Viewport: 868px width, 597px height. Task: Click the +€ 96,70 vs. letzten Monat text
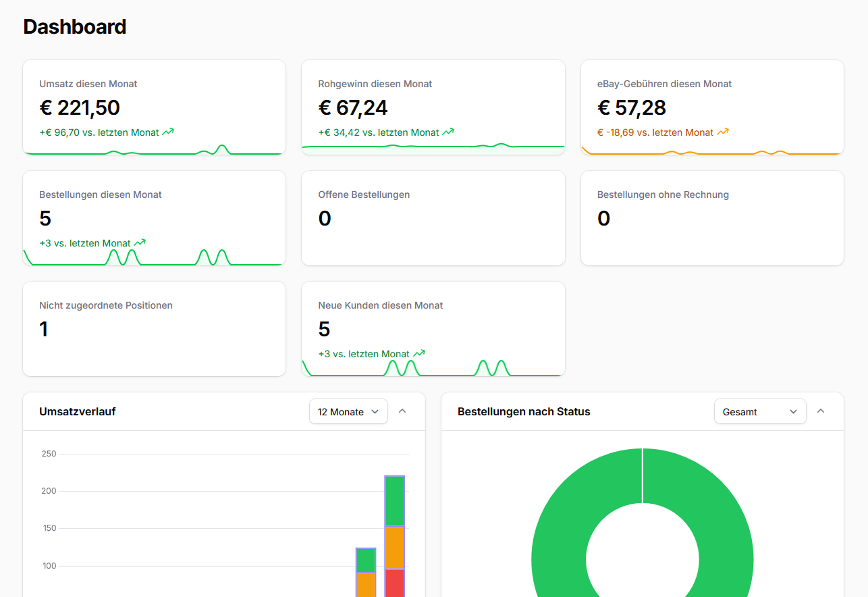(x=99, y=132)
